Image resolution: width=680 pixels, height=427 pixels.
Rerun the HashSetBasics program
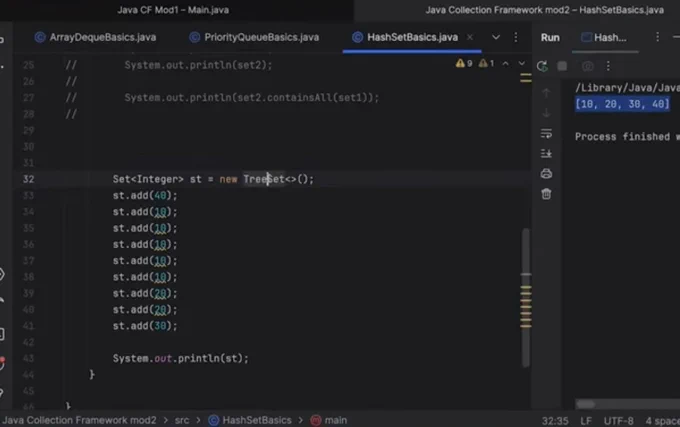pos(542,66)
